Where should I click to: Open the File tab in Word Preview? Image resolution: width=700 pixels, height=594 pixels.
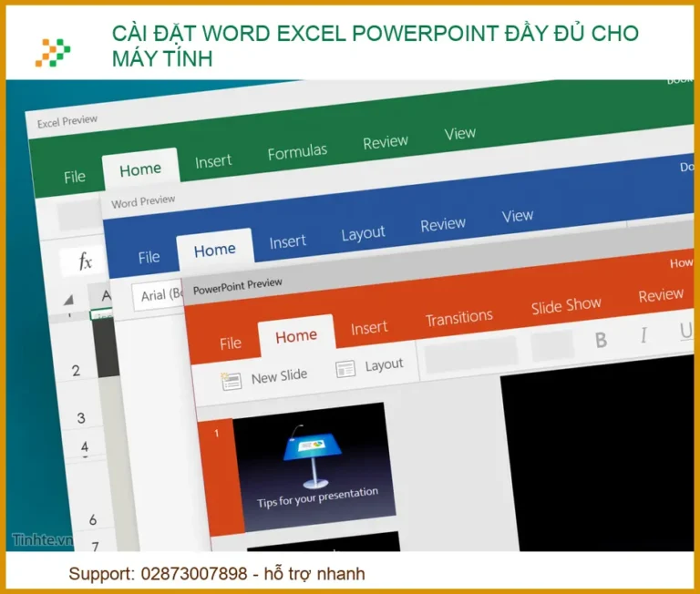click(149, 258)
